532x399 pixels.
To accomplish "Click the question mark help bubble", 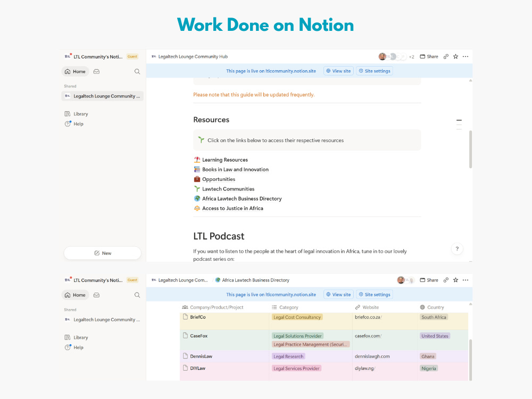I will [457, 248].
